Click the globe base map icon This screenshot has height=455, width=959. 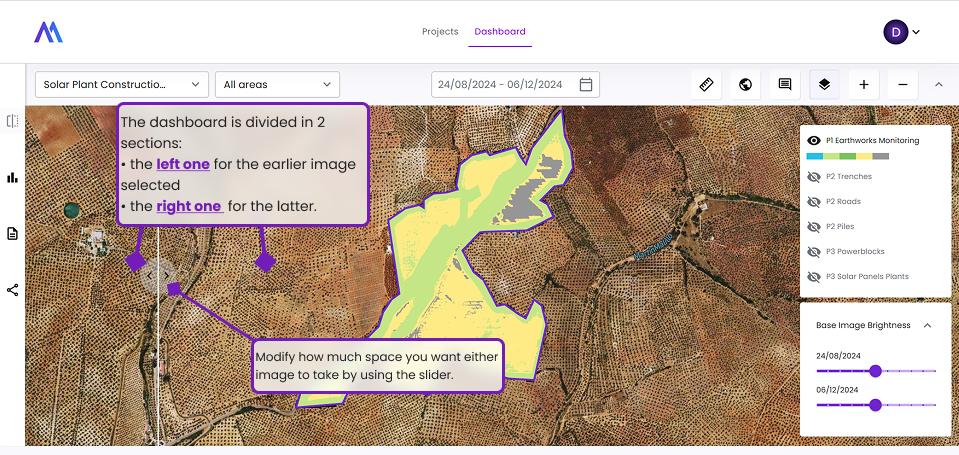746,84
